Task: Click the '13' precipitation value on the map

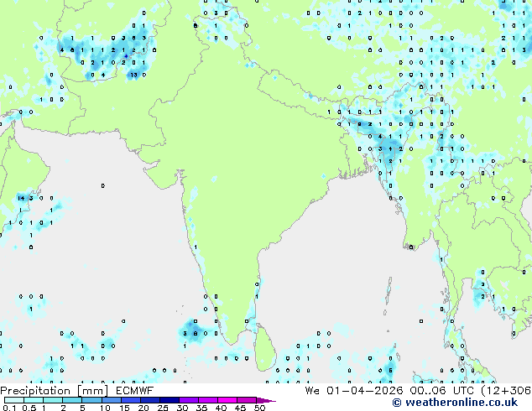Action: click(x=133, y=75)
